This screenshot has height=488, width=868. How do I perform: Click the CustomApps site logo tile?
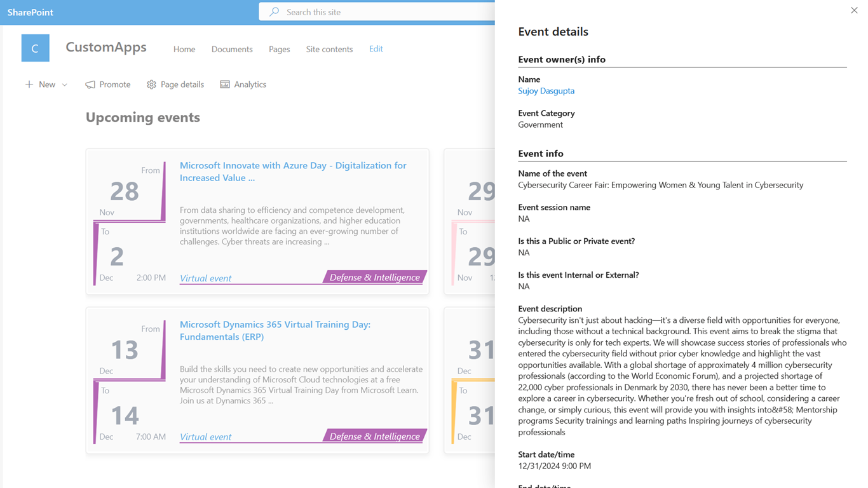36,48
